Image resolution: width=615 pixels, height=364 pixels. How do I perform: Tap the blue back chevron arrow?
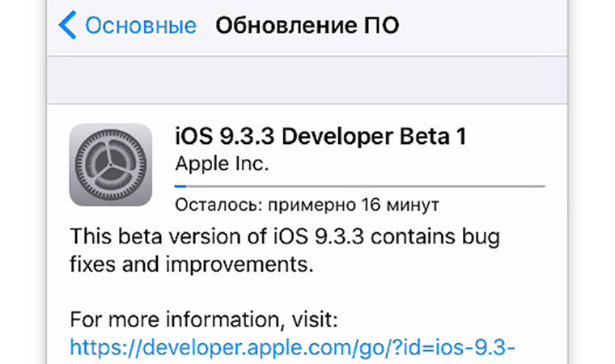click(x=67, y=26)
